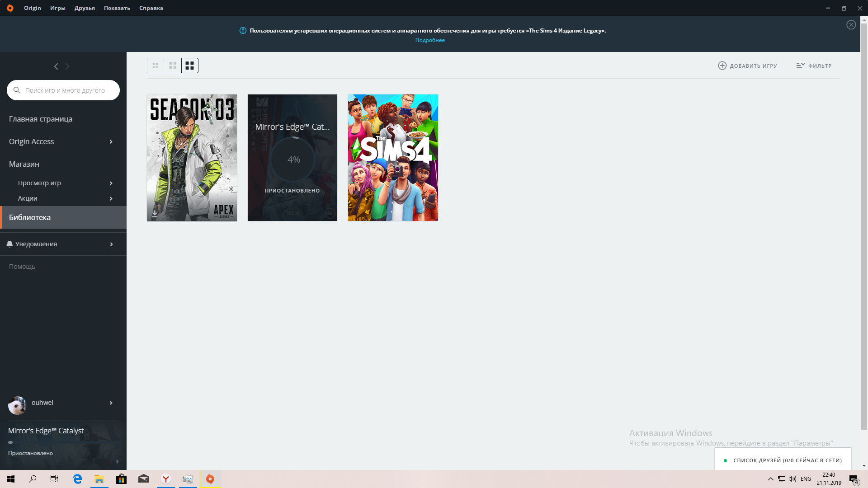Open the Игры menu
Screen dimensions: 868x488
[x=58, y=8]
